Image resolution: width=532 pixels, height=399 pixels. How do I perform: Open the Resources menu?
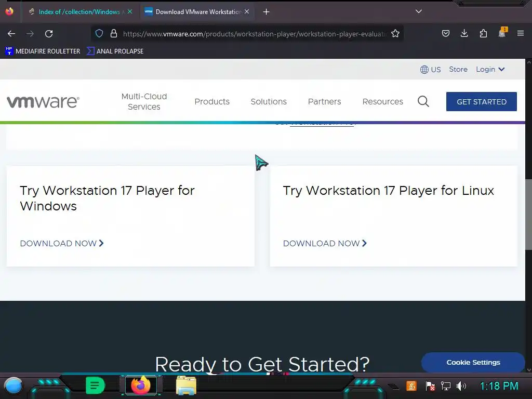[x=383, y=101]
